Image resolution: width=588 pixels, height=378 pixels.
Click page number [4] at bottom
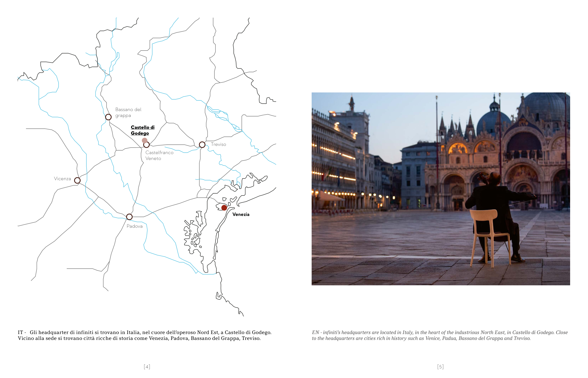click(x=147, y=366)
